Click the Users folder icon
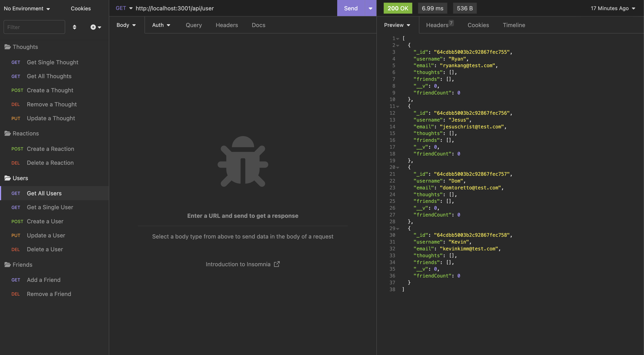 (7, 178)
